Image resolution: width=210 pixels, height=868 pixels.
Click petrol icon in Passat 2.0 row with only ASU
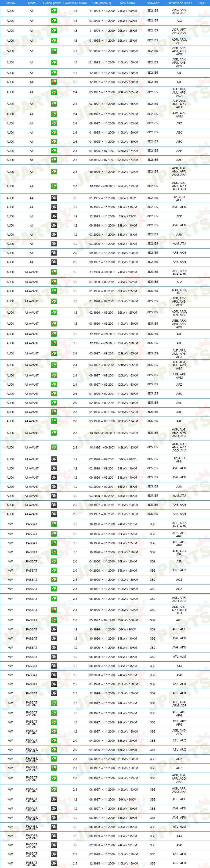[x=54, y=561]
